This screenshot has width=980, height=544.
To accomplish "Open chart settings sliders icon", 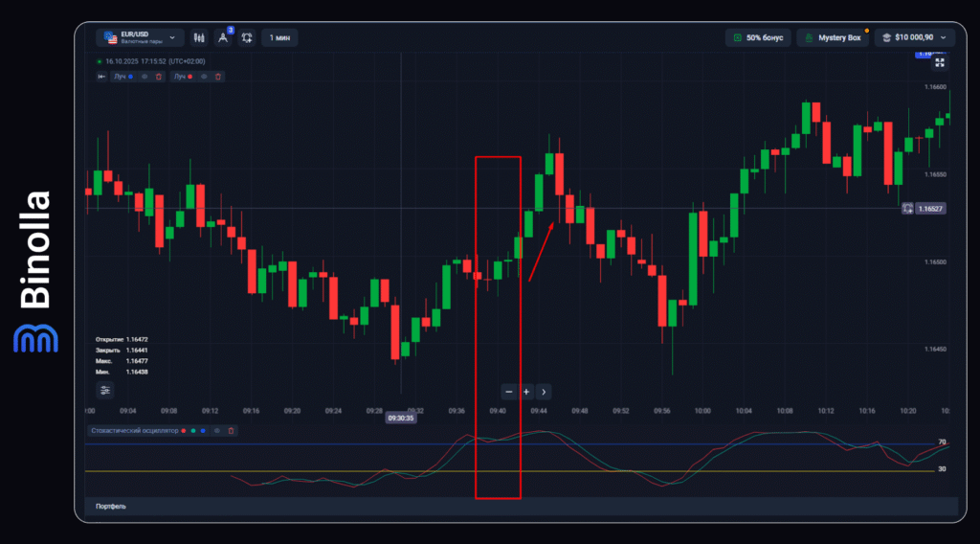I will (x=104, y=390).
